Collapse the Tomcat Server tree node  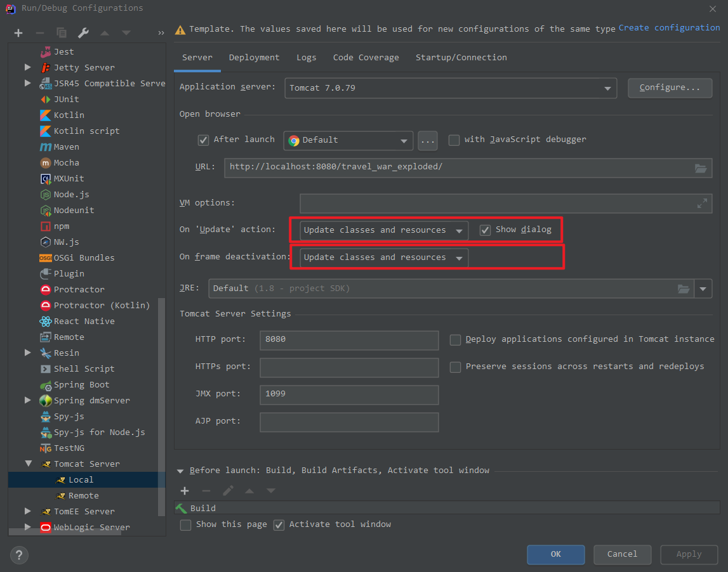(x=29, y=464)
